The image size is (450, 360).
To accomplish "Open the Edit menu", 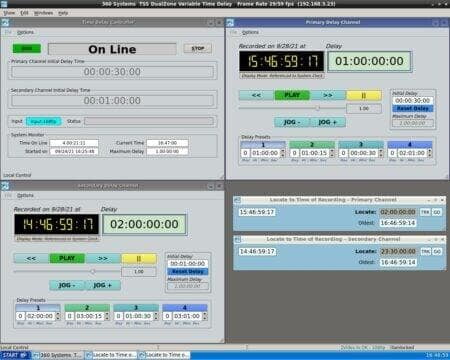I will pos(24,13).
